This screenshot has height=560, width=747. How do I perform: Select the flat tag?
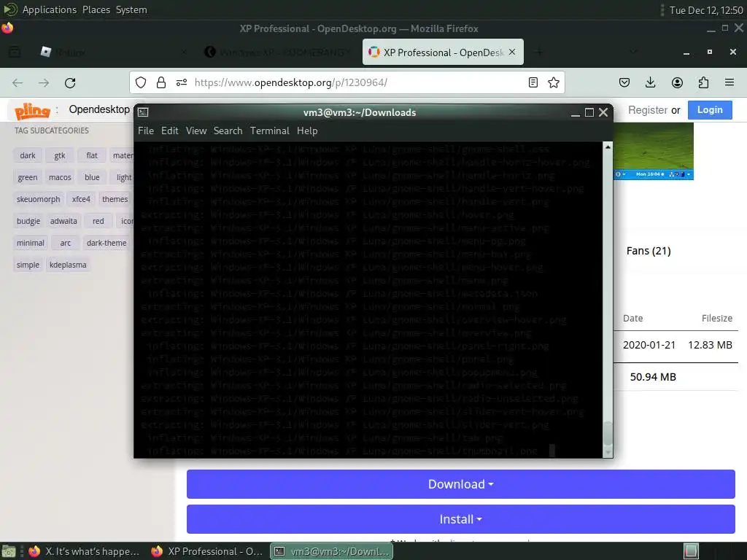click(x=92, y=155)
